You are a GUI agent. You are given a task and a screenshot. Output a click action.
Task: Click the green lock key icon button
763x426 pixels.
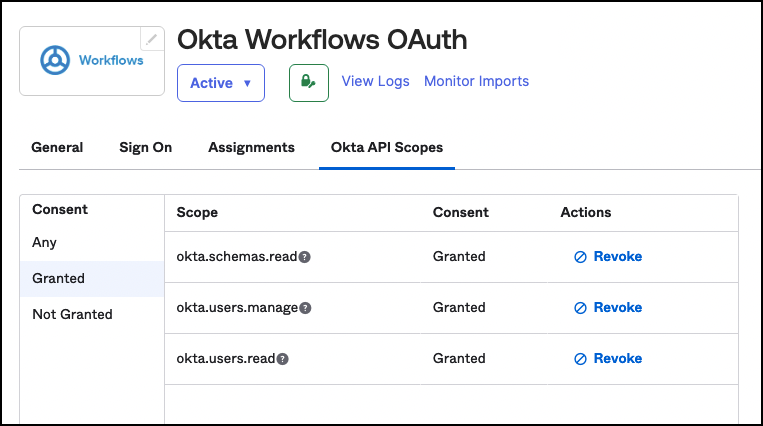(x=309, y=83)
